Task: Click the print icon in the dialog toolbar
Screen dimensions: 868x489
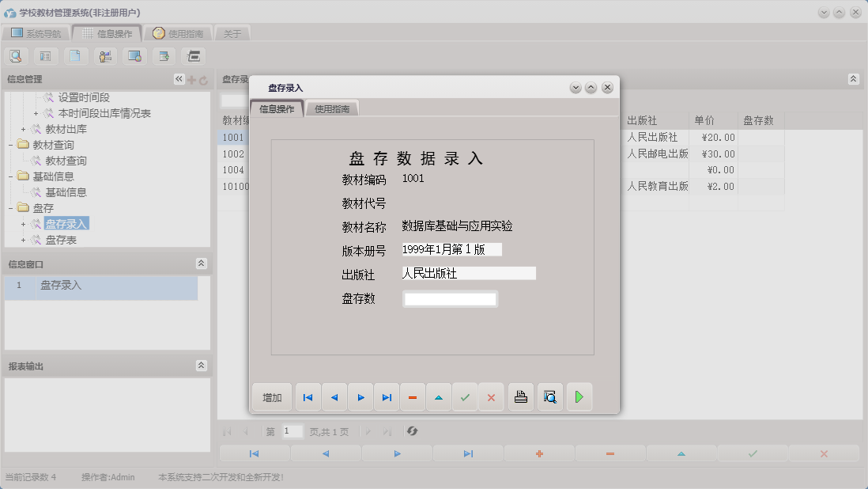Action: pyautogui.click(x=520, y=396)
